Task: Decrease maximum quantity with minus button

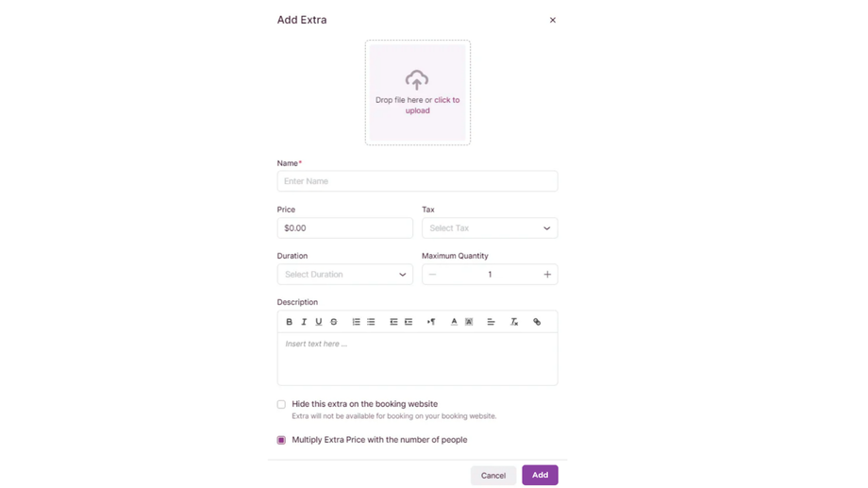Action: (432, 275)
